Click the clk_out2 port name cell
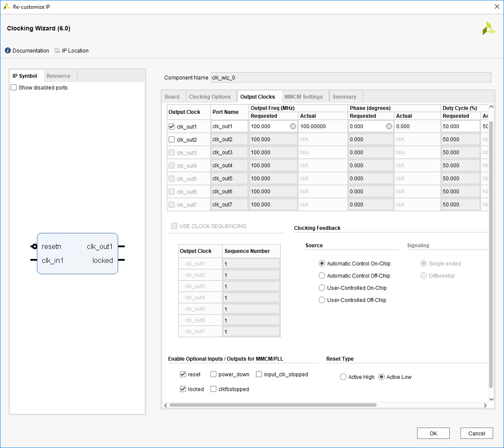Viewport: 504px width, 448px height. pos(229,139)
